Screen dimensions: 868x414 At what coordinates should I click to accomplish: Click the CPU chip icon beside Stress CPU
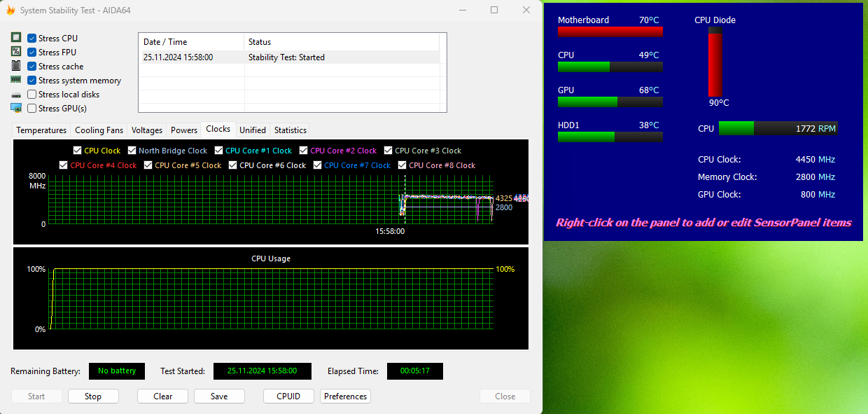(x=16, y=38)
